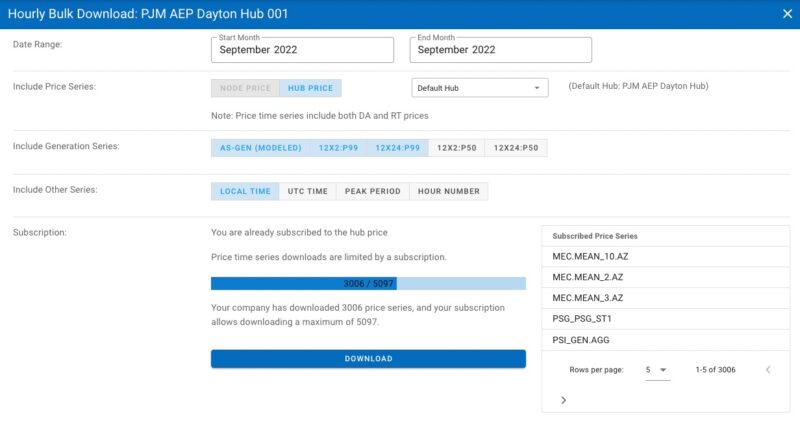The height and width of the screenshot is (421, 800).
Task: Click the 1-5 of 3006 pagination text
Action: [715, 369]
